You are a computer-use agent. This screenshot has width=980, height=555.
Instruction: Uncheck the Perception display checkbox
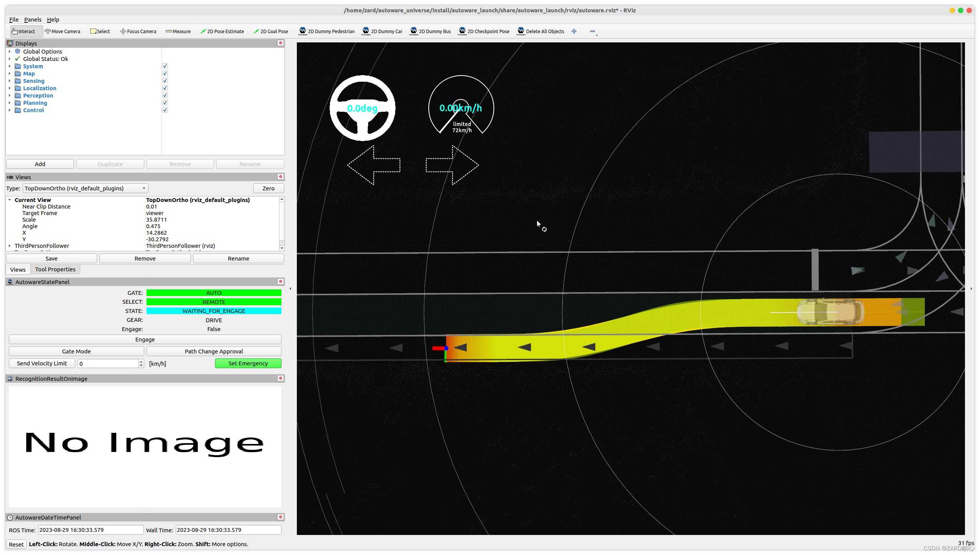(x=165, y=96)
